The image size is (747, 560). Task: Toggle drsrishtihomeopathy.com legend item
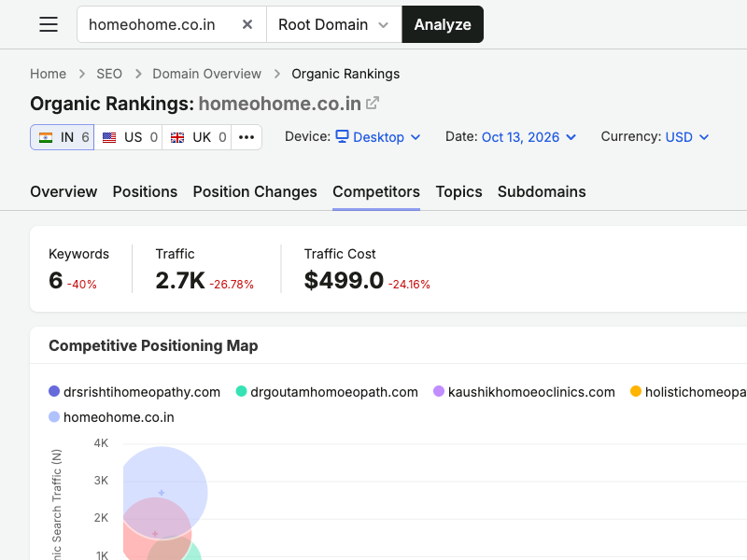pyautogui.click(x=134, y=392)
